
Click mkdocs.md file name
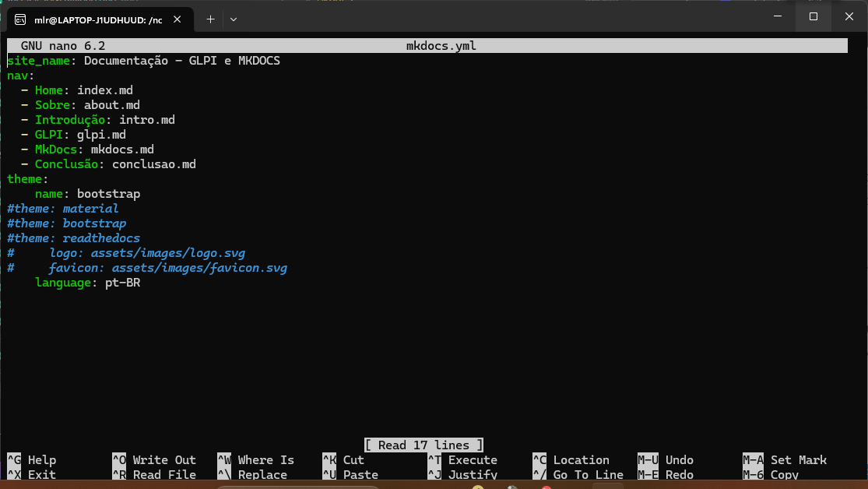point(122,150)
